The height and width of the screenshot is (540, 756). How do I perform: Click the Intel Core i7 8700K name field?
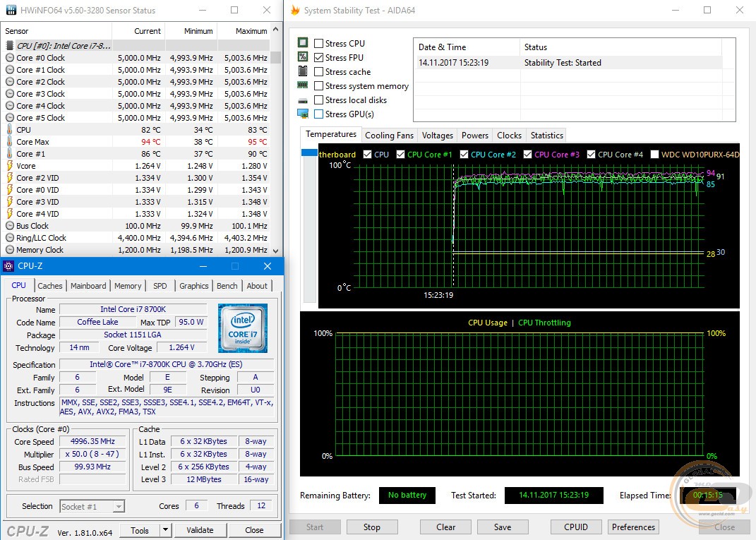click(x=133, y=309)
